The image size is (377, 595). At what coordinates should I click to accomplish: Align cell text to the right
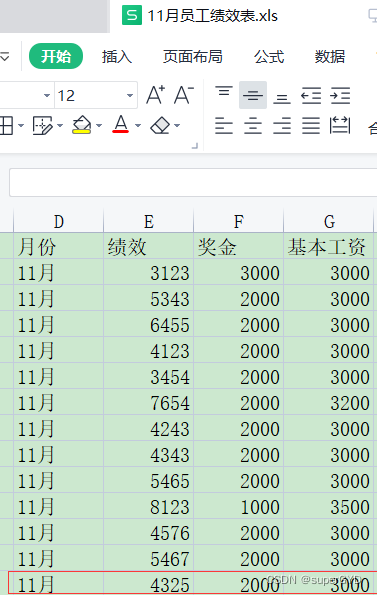[282, 125]
